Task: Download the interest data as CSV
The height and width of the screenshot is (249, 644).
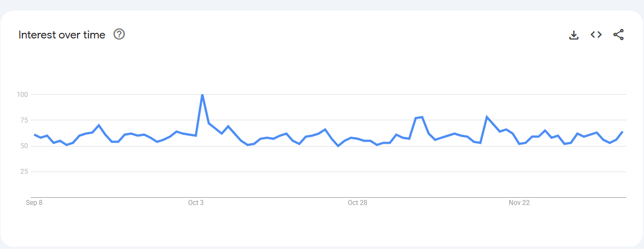Action: 574,35
